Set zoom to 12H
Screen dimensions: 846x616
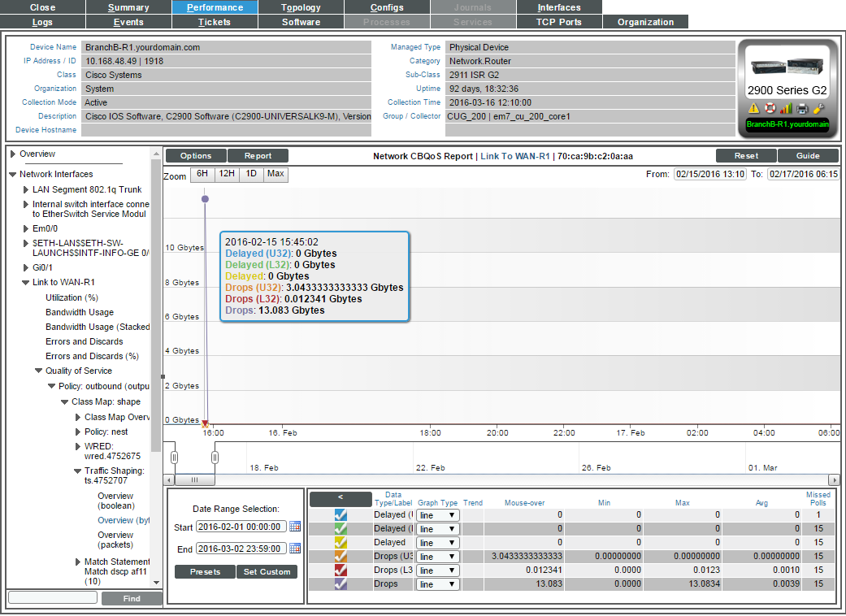pyautogui.click(x=227, y=174)
